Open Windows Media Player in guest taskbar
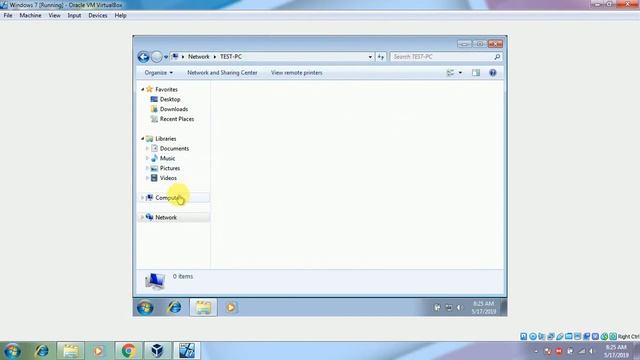640x360 pixels. tap(231, 307)
